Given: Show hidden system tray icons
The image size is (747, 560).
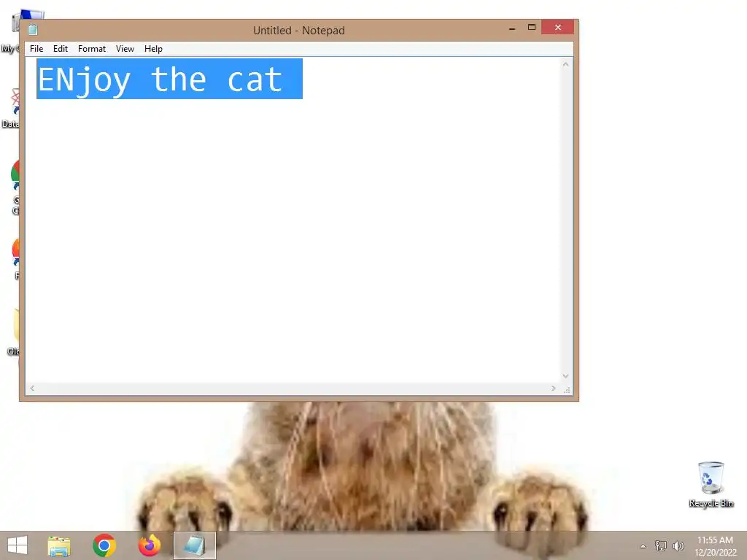Looking at the screenshot, I should click(643, 546).
